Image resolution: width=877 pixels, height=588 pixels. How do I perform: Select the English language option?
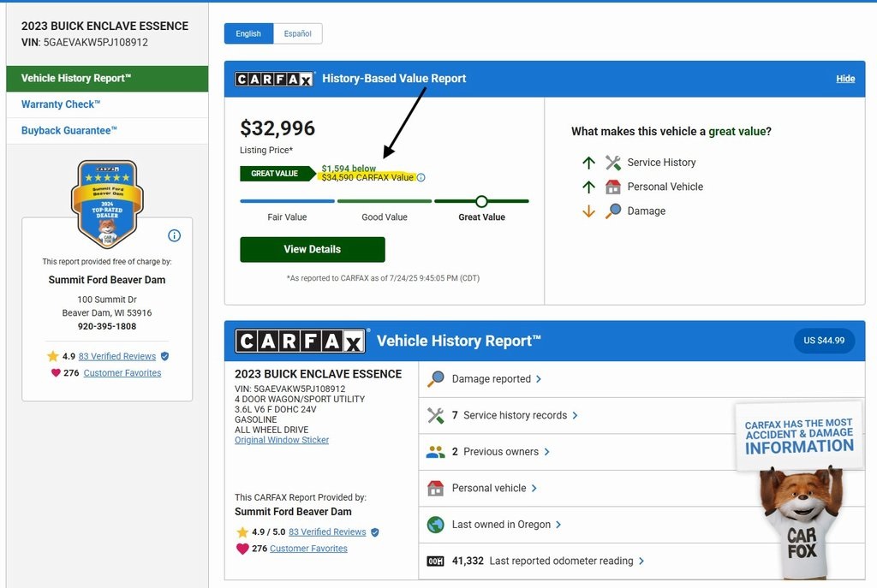pyautogui.click(x=248, y=33)
